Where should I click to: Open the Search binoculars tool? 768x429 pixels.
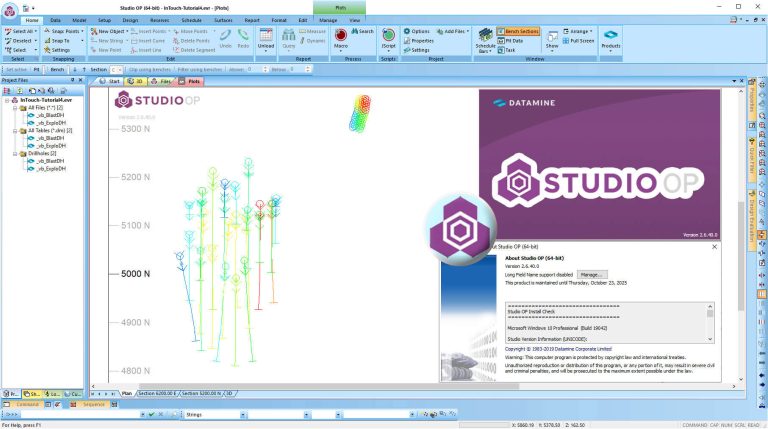(x=362, y=31)
